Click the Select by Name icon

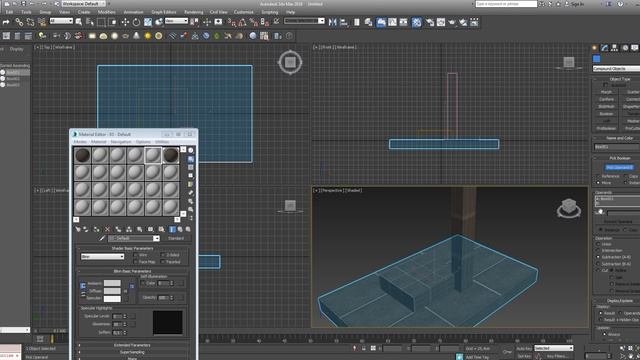pos(90,22)
